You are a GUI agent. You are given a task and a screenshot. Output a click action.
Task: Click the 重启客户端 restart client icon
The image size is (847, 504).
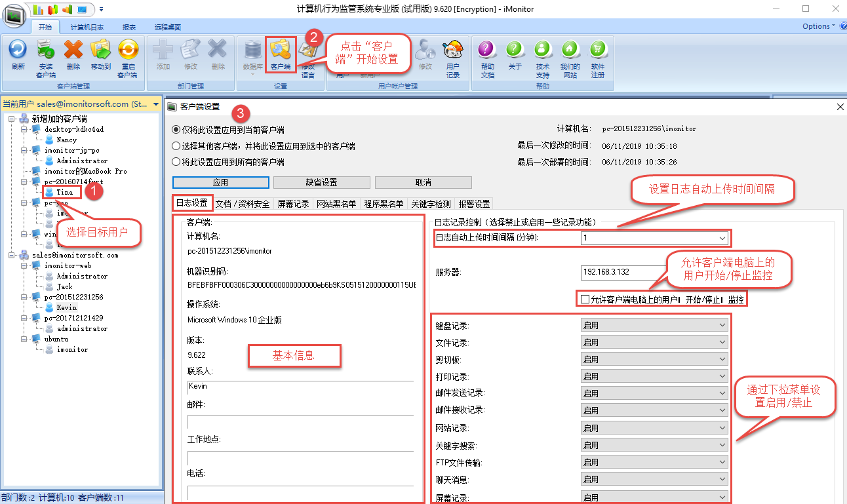click(127, 51)
